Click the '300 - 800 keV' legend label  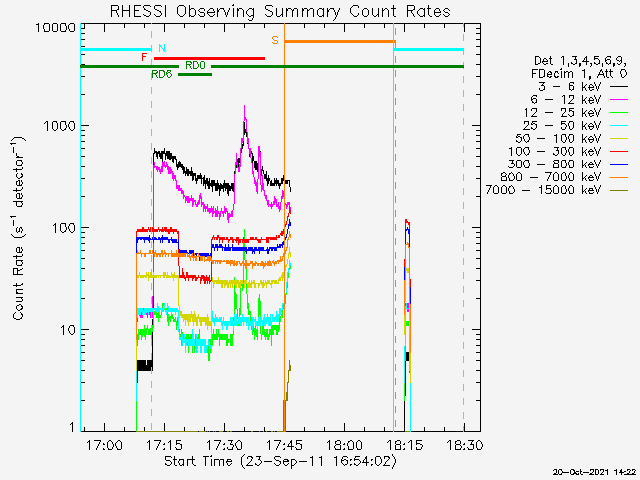click(x=555, y=164)
